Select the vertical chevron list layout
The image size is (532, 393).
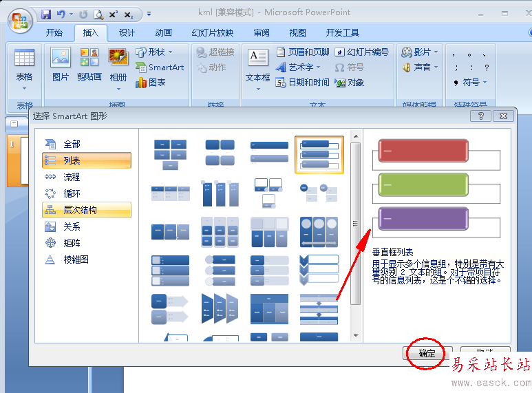(319, 270)
